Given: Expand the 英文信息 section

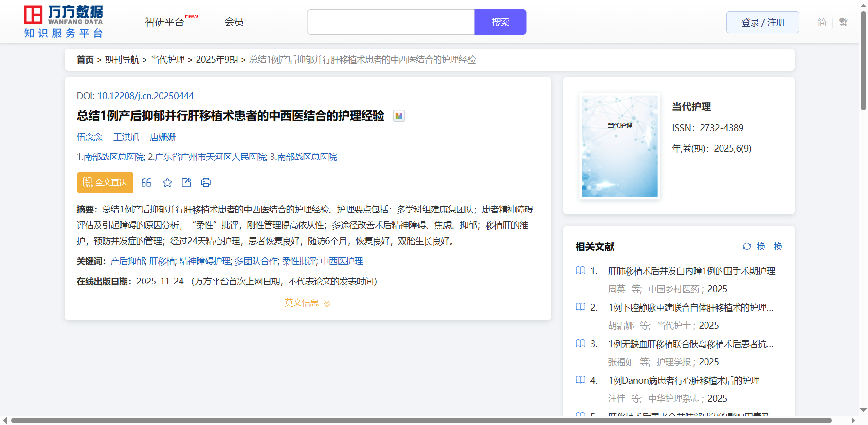Looking at the screenshot, I should (x=307, y=303).
